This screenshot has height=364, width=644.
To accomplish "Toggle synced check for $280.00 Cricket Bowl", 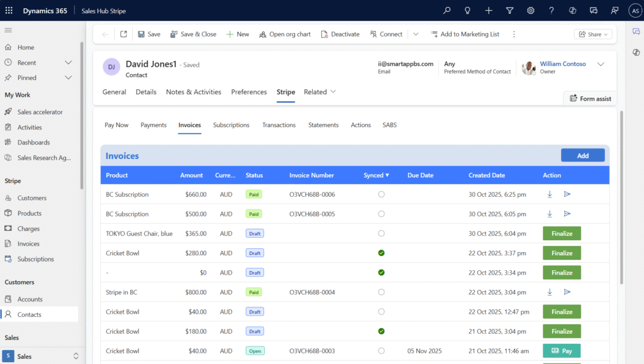I will (381, 253).
